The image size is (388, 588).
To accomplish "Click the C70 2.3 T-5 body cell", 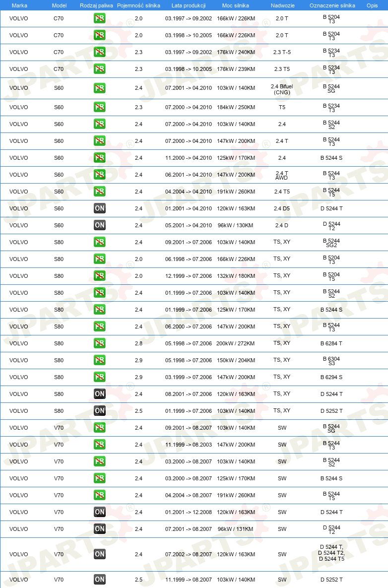I will coord(282,52).
